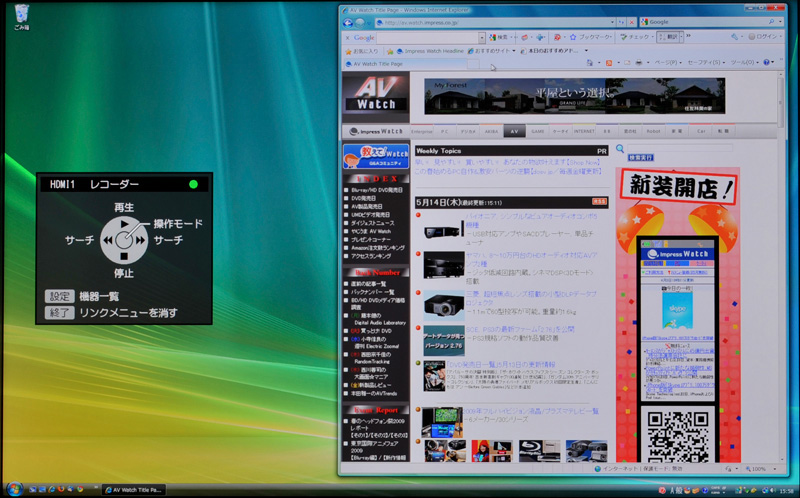Image resolution: width=800 pixels, height=498 pixels.
Task: Click the チェック spell-check button in Google toolbar
Action: 635,37
